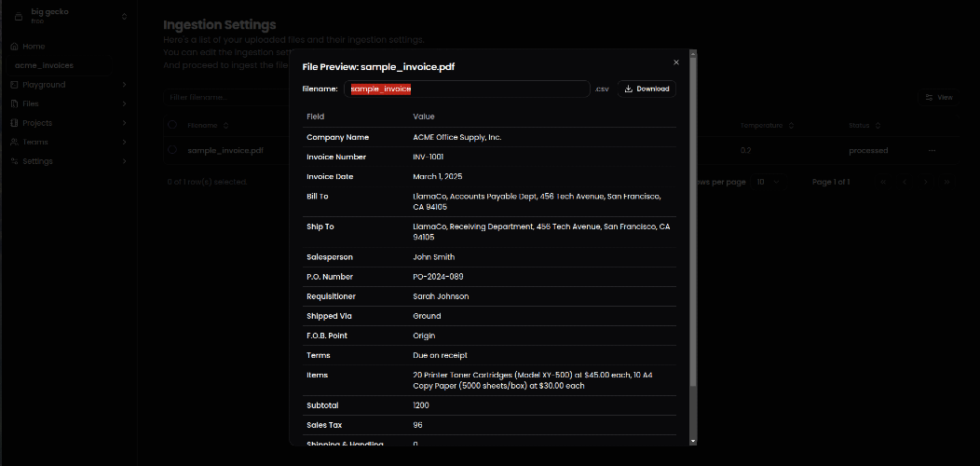980x466 pixels.
Task: Click the PO-2024-089 value
Action: [438, 277]
